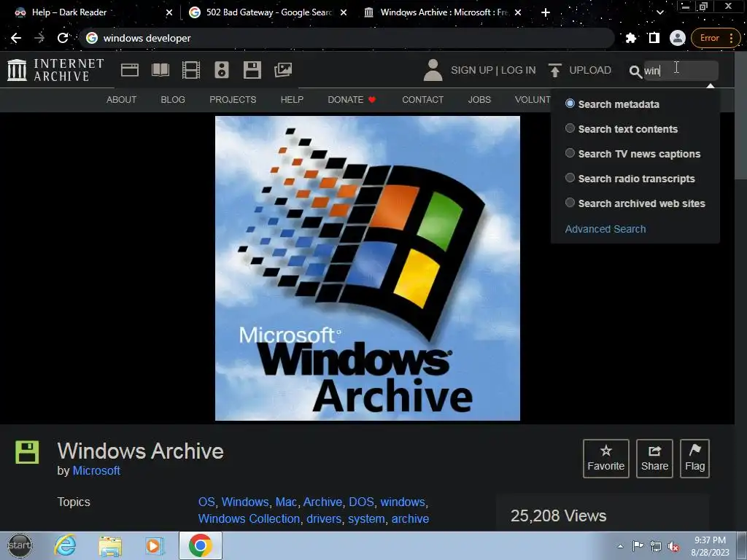The image size is (747, 560).
Task: Click the network tray icon
Action: click(656, 546)
